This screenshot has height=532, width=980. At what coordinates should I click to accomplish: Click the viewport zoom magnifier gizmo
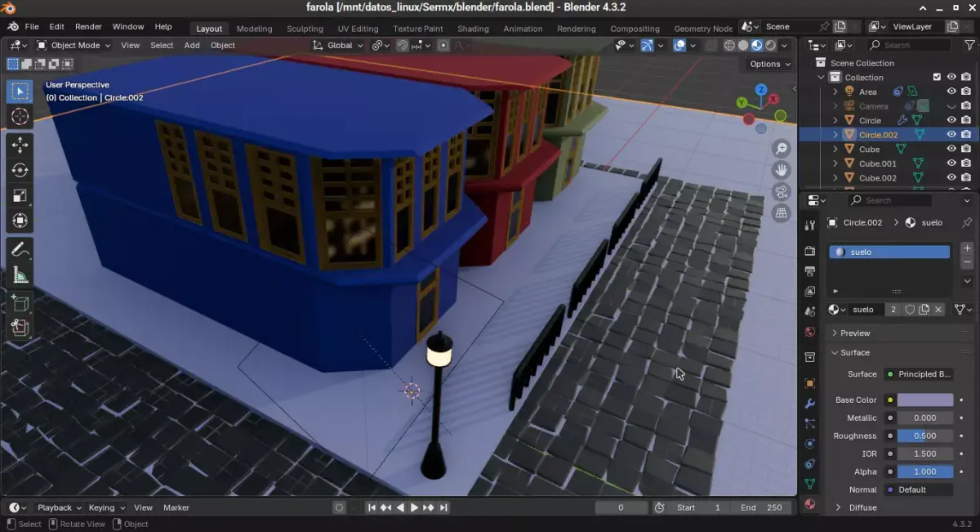[x=782, y=149]
